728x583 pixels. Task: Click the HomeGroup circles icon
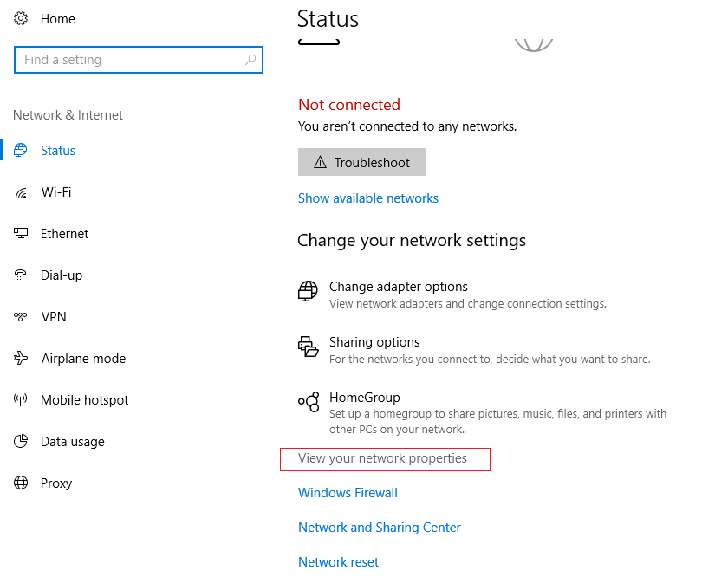(309, 402)
